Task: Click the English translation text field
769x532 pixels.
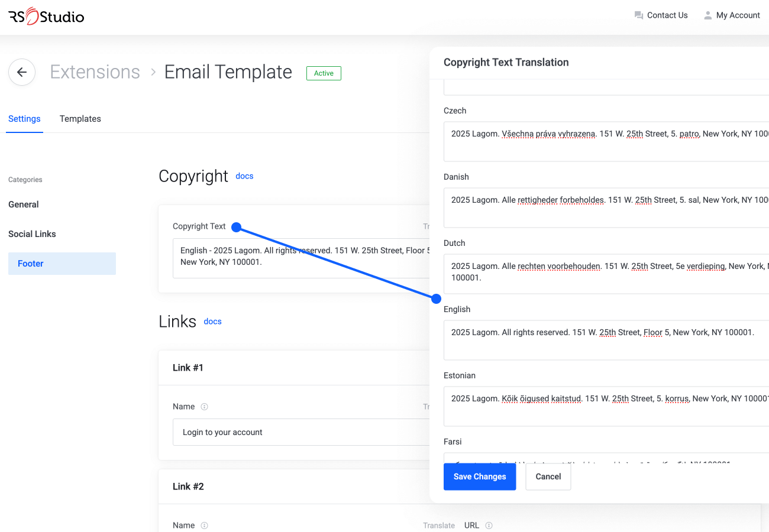Action: 606,340
